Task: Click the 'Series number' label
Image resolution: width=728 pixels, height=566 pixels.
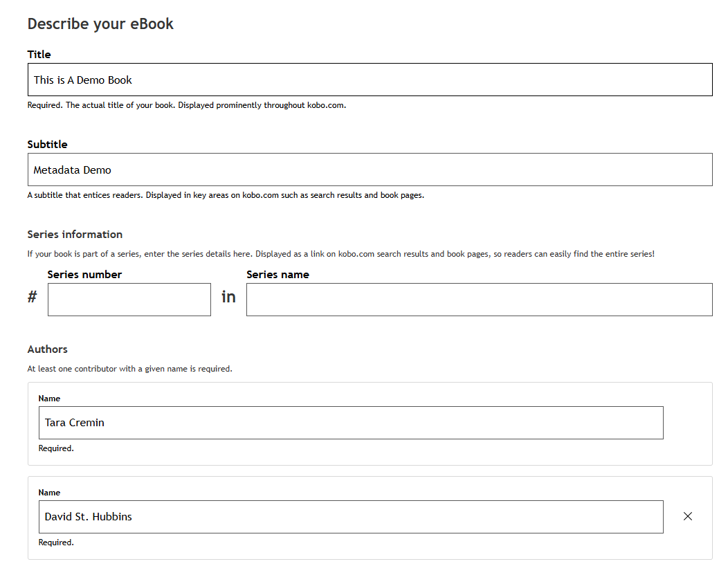Action: [x=84, y=275]
